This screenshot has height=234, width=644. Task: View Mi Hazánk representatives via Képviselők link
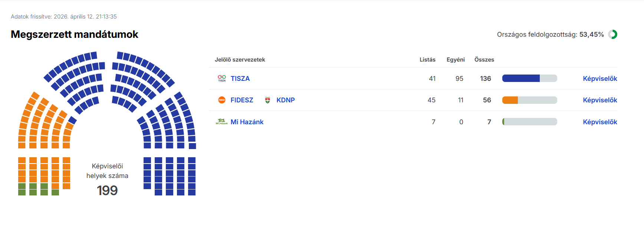pos(600,122)
